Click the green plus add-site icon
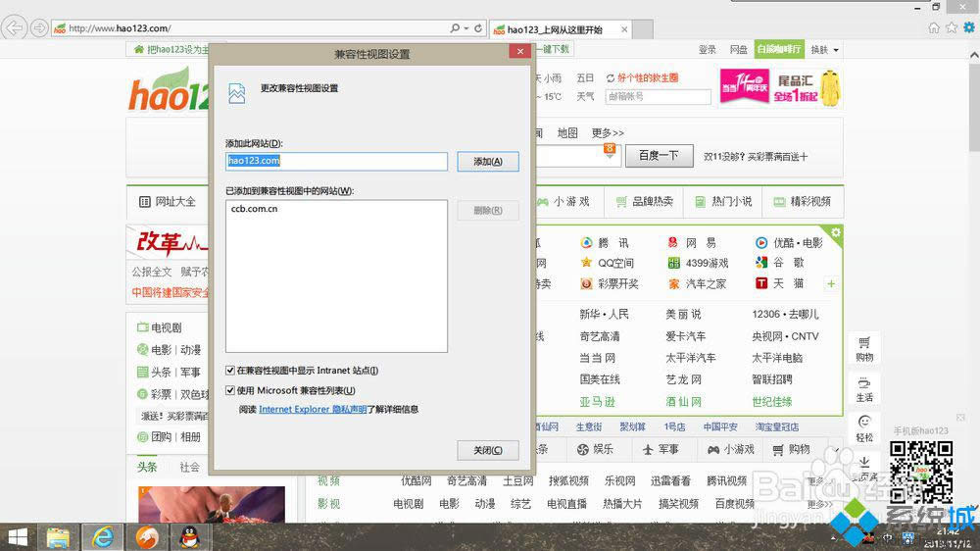980x551 pixels. 831,284
